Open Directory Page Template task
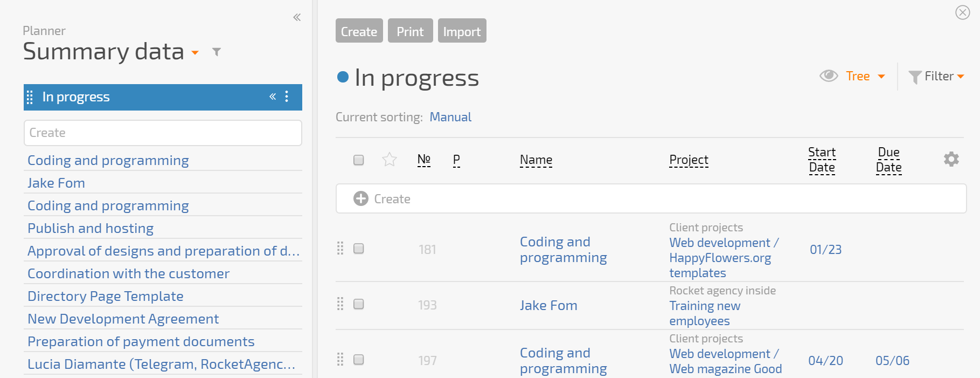 click(x=105, y=296)
